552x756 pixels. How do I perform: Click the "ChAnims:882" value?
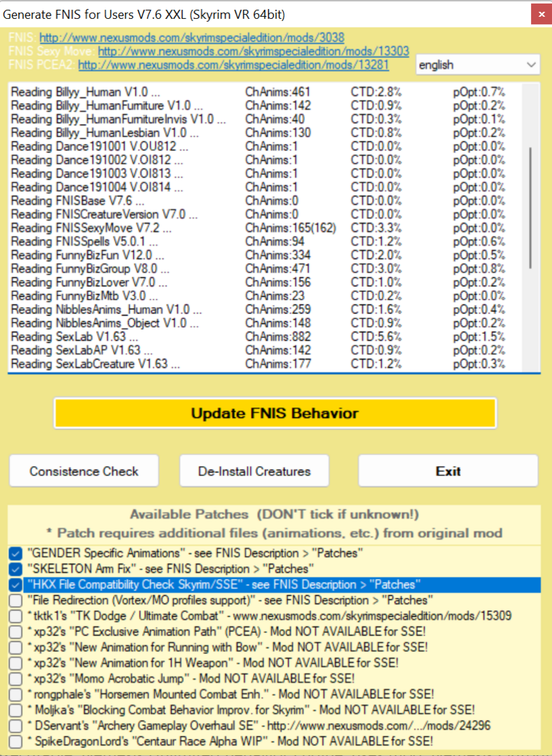pos(278,337)
